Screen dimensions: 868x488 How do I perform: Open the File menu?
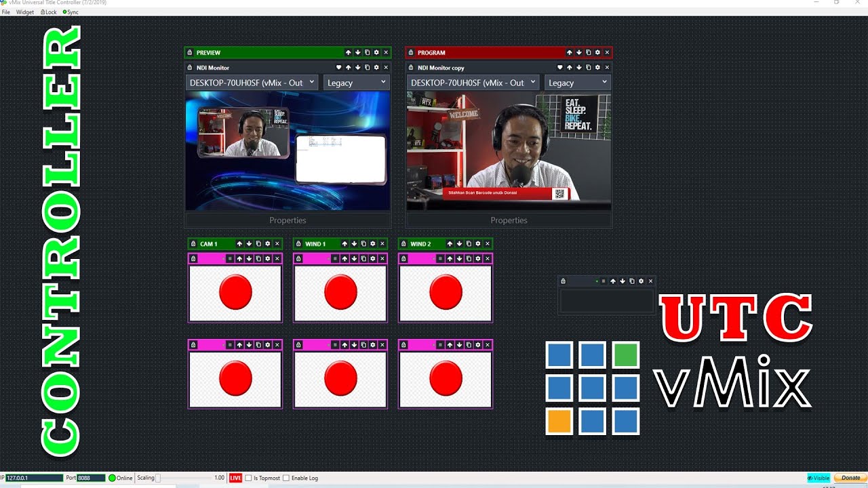[6, 12]
